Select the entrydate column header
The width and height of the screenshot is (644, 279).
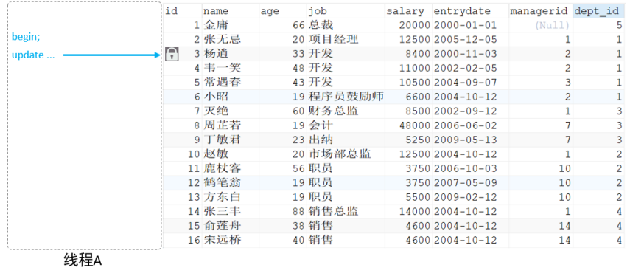tap(471, 11)
